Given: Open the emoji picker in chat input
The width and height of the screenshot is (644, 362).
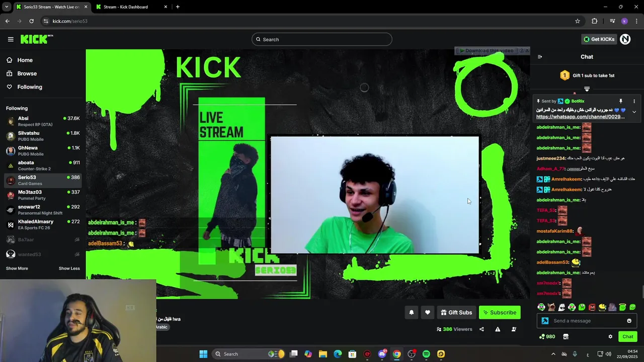Looking at the screenshot, I should 629,321.
